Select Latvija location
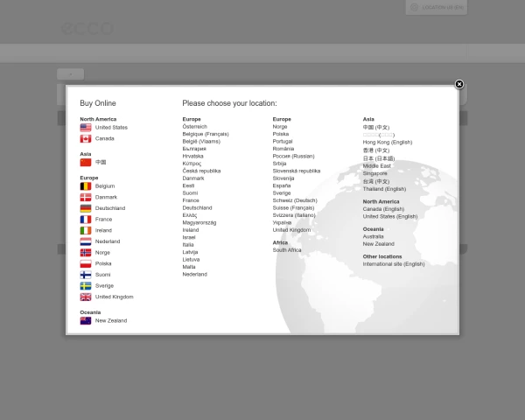This screenshot has width=525, height=420. (x=190, y=252)
